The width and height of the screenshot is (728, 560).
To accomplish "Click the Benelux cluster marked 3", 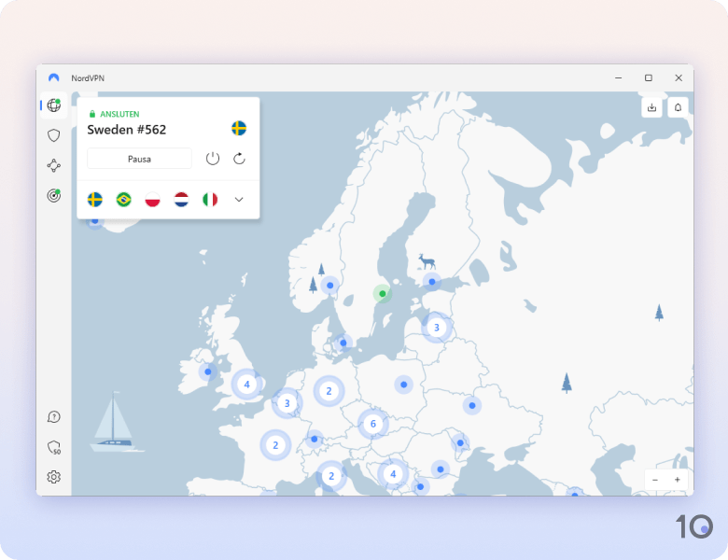I will click(287, 403).
